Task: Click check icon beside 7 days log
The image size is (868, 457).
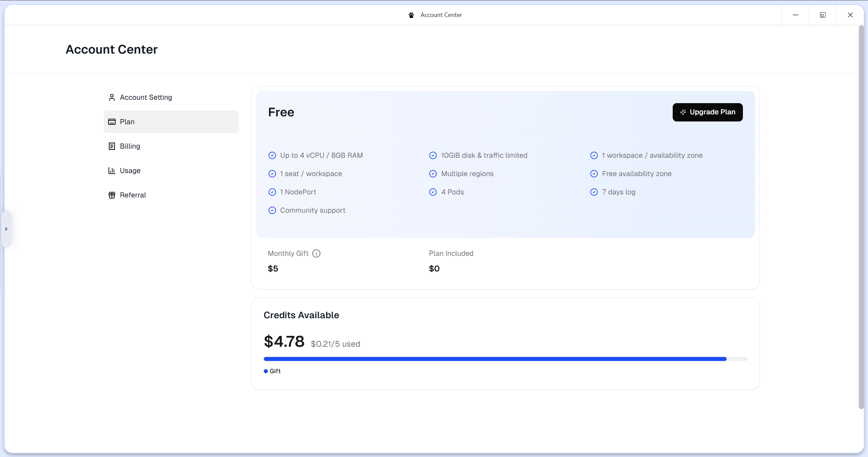Action: (x=594, y=192)
